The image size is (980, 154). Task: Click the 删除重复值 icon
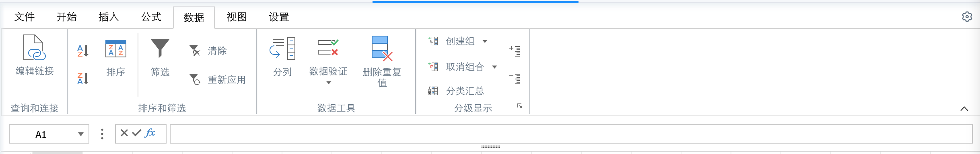382,49
